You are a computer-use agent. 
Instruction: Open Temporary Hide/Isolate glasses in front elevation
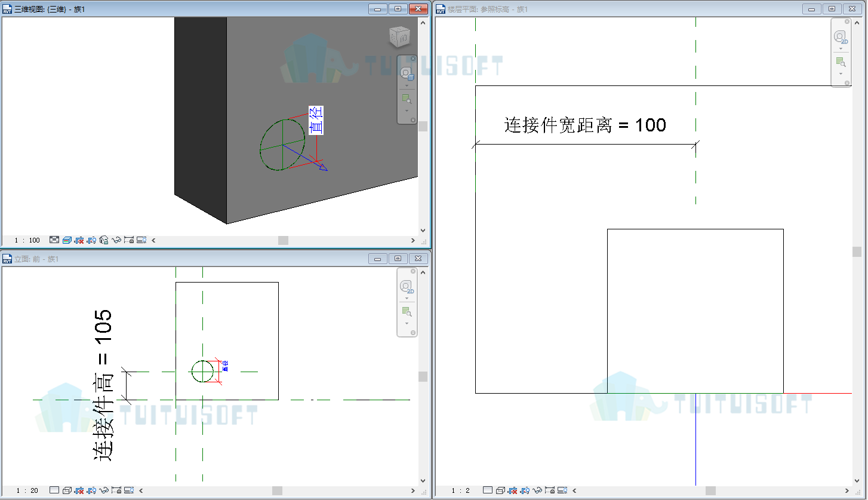tap(104, 490)
